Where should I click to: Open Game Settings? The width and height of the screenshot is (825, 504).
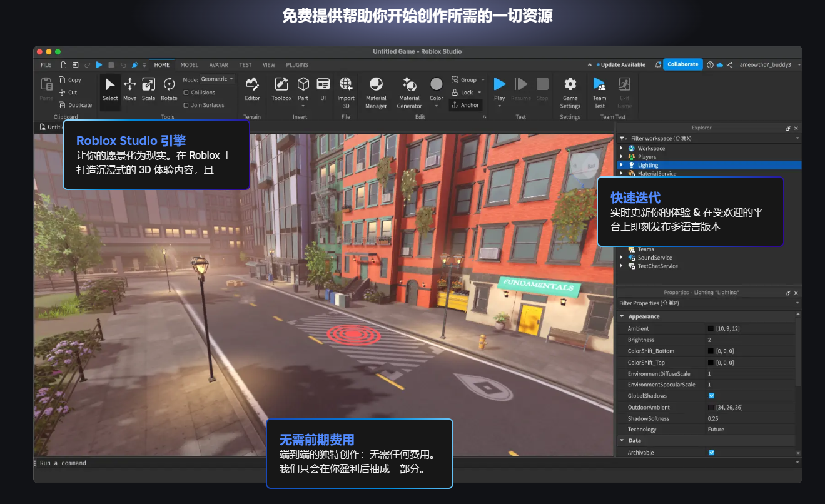570,93
